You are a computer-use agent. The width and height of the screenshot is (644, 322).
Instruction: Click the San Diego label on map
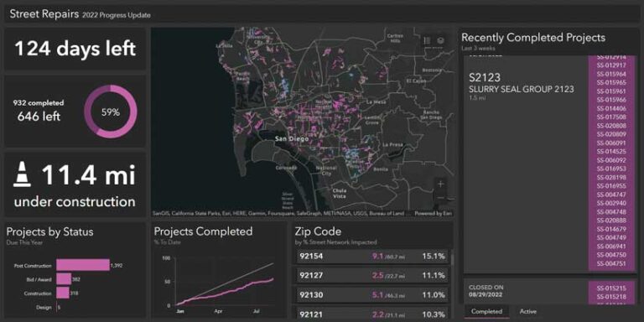point(291,139)
